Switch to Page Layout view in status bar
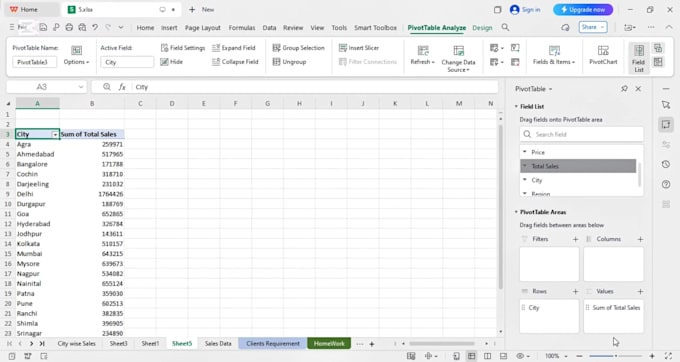 487,356
